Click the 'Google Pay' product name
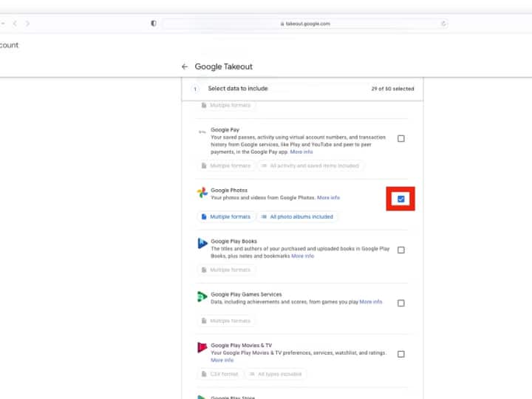 [225, 129]
